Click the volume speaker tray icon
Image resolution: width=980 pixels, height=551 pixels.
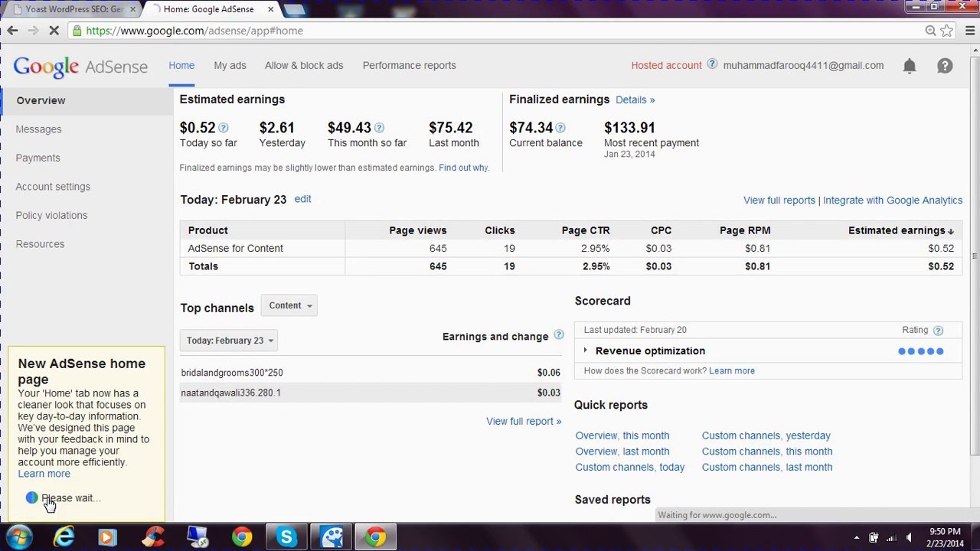coord(909,537)
